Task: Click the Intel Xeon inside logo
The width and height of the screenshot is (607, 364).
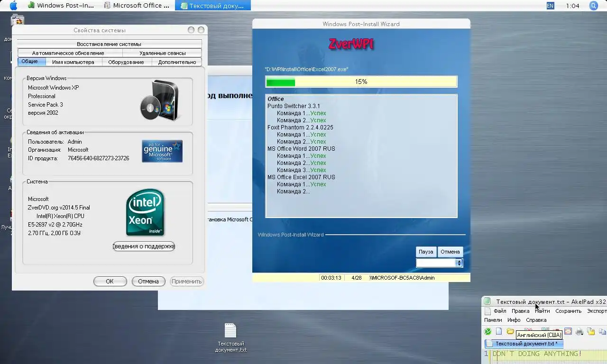Action: (x=145, y=212)
